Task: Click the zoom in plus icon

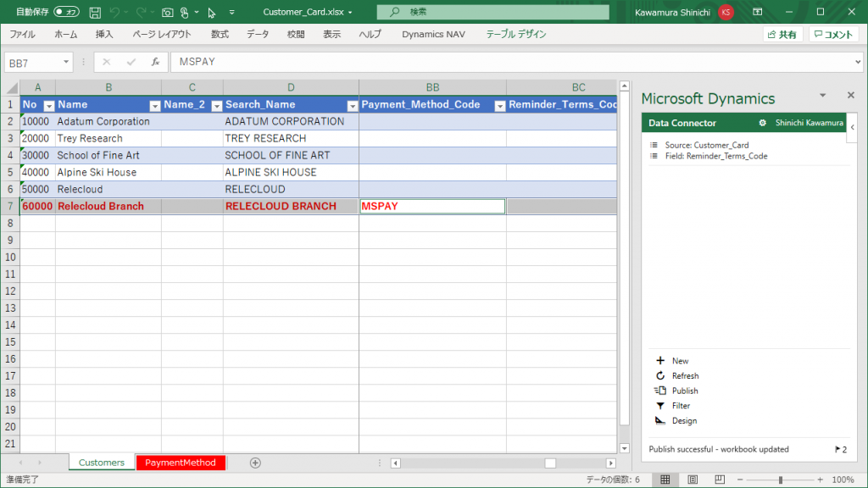Action: tap(820, 480)
